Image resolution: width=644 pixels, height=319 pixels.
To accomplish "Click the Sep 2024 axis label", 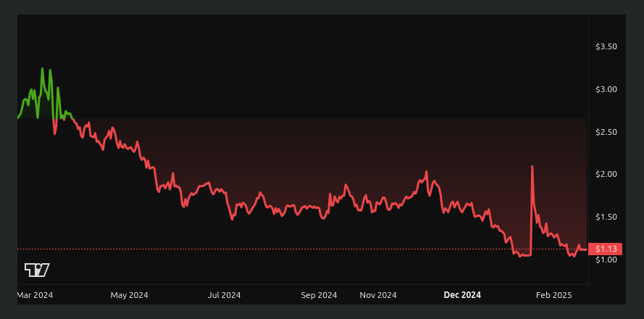I will (x=319, y=295).
